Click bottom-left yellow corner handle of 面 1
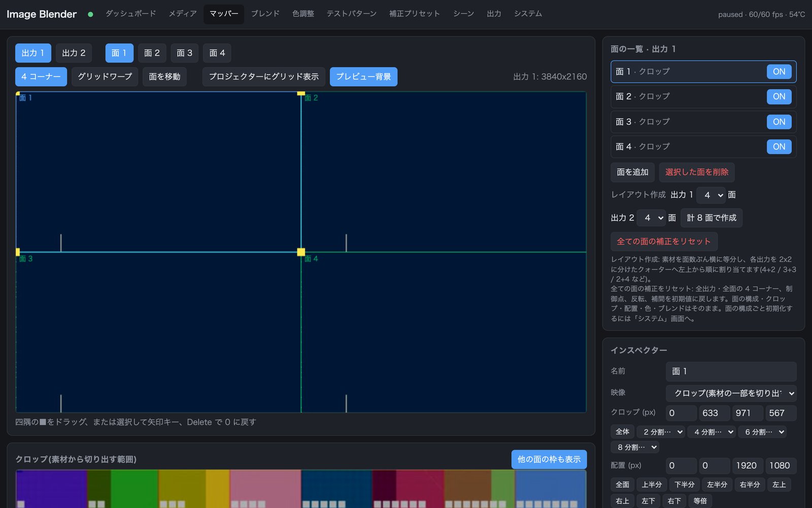 tap(18, 252)
